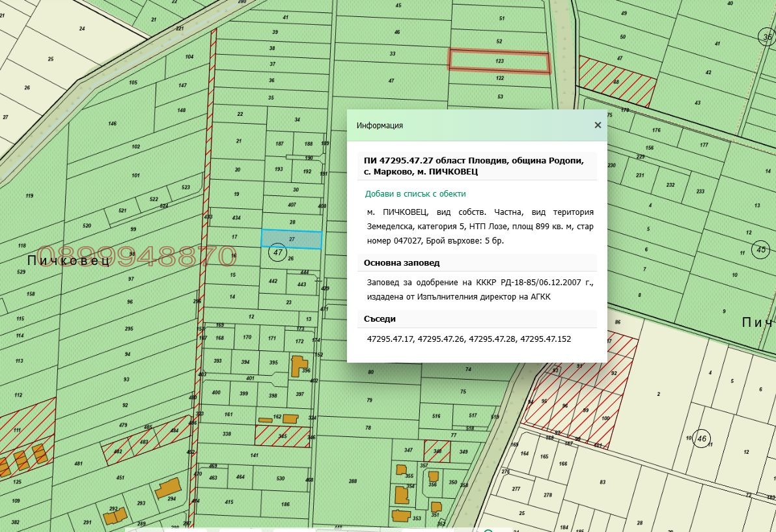The width and height of the screenshot is (776, 532).
Task: Click the hatched parcel 348
Action: (437, 451)
